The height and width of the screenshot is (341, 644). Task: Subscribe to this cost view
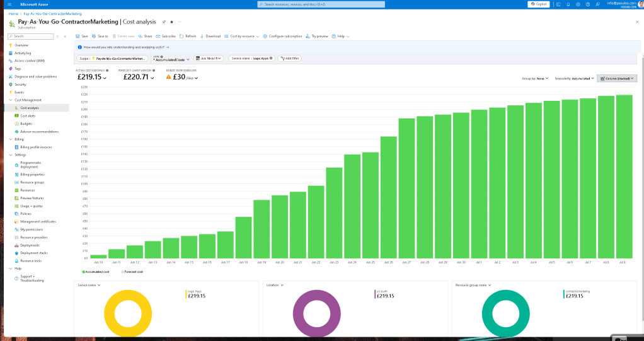166,36
